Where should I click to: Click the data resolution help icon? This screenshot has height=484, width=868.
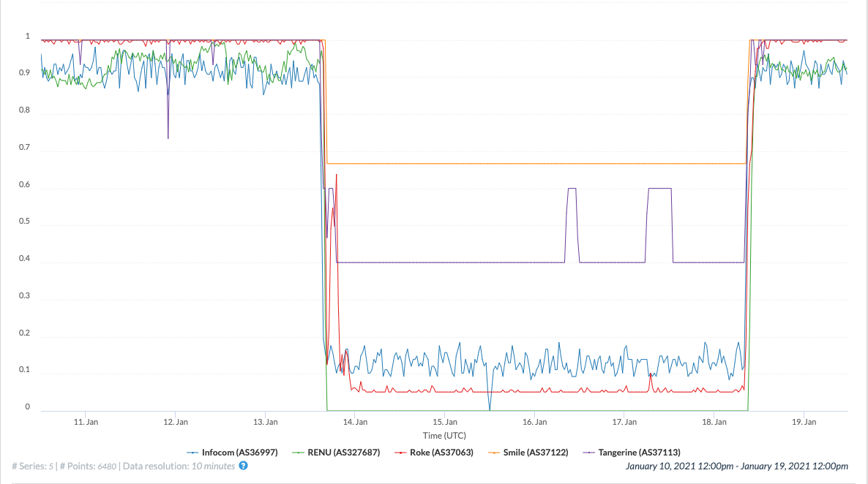(x=244, y=466)
